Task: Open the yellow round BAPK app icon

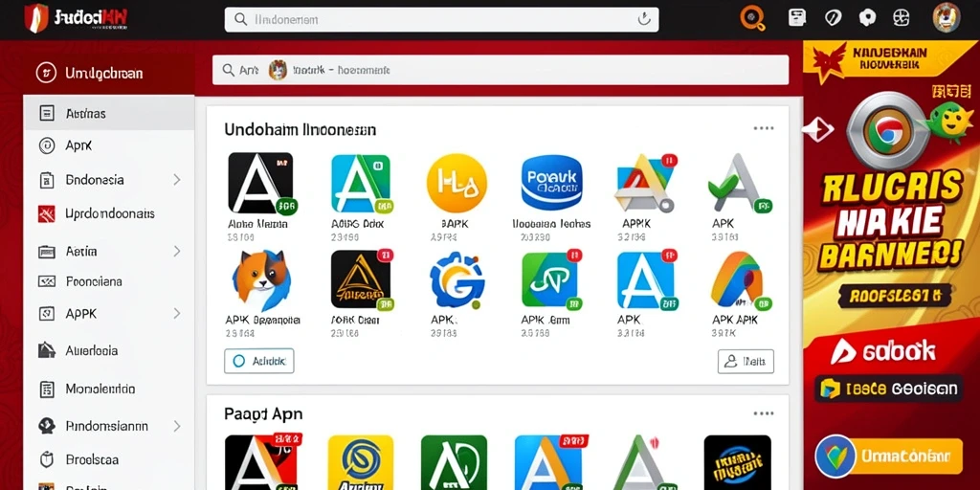Action: (x=457, y=183)
